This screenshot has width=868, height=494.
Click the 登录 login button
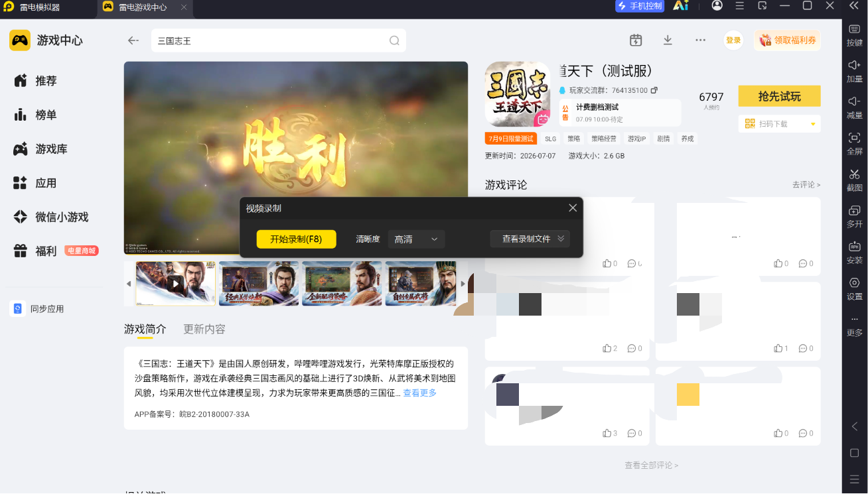733,40
